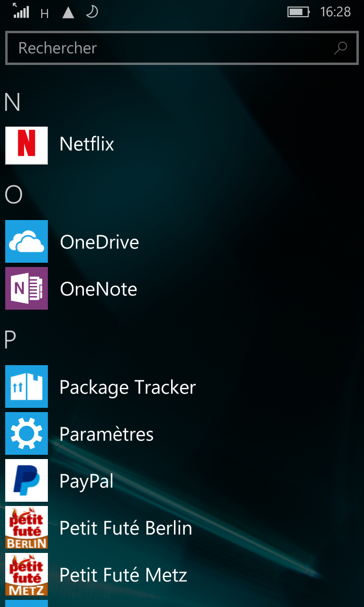The width and height of the screenshot is (364, 607).
Task: Select the Netflix text label
Action: (87, 144)
